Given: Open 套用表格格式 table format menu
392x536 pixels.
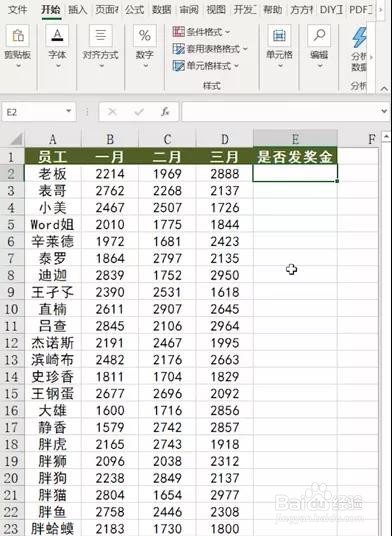Looking at the screenshot, I should point(209,49).
